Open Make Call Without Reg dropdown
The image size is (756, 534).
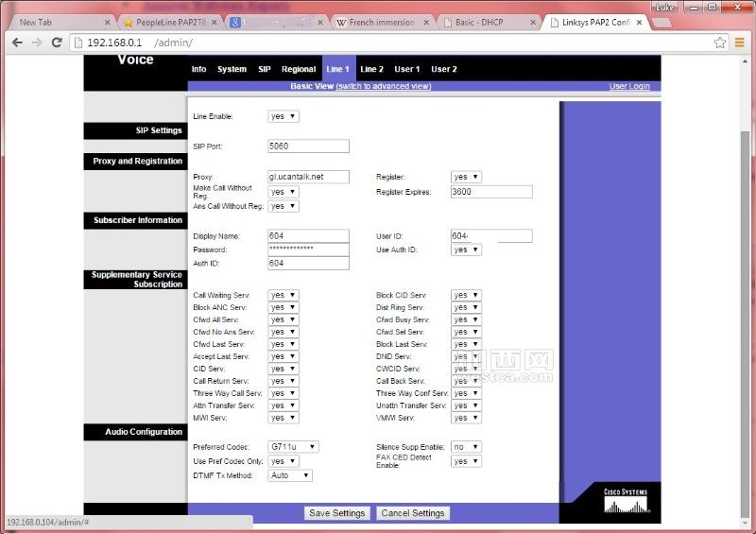pos(283,192)
